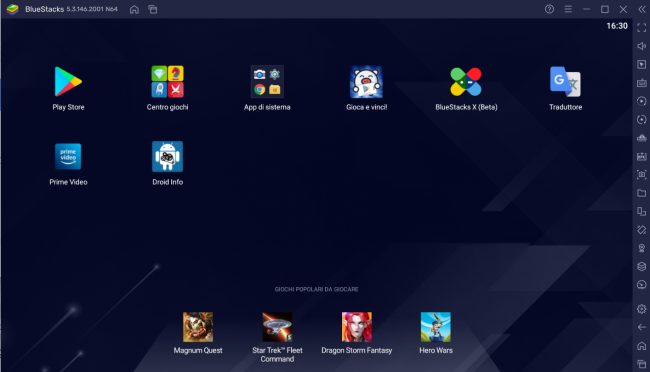650x372 pixels.
Task: Select Dragon Storm Fantasy game
Action: [x=357, y=327]
